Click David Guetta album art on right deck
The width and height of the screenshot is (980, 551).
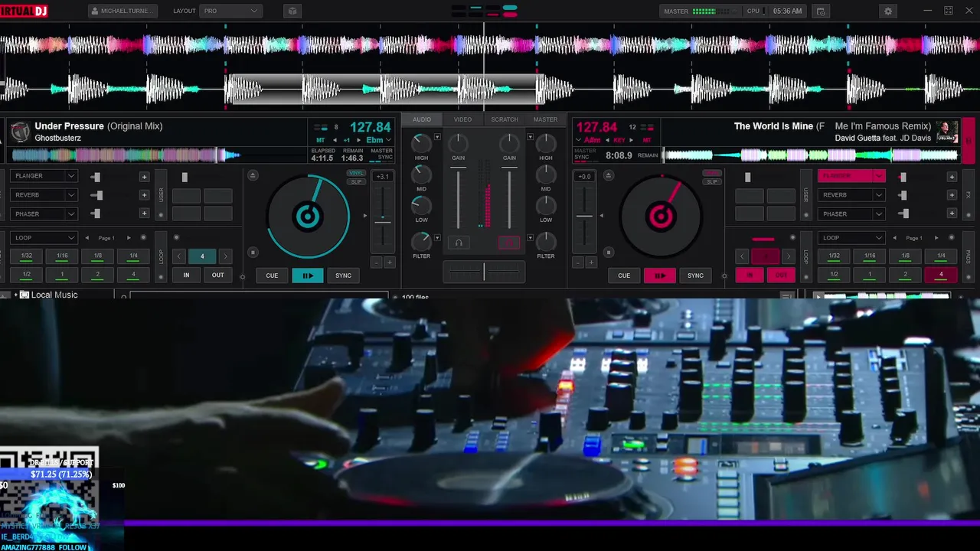(947, 132)
